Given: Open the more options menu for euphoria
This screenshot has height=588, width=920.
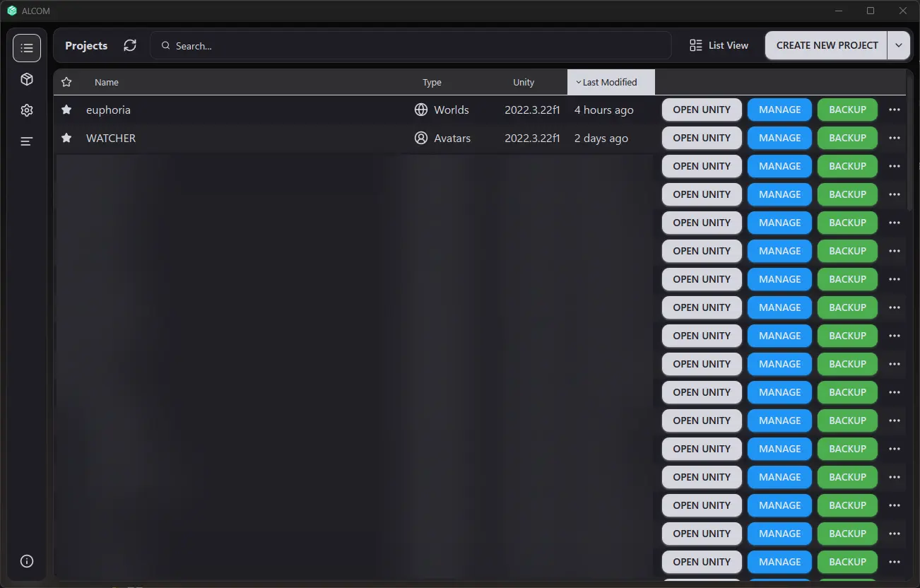Looking at the screenshot, I should coord(894,110).
